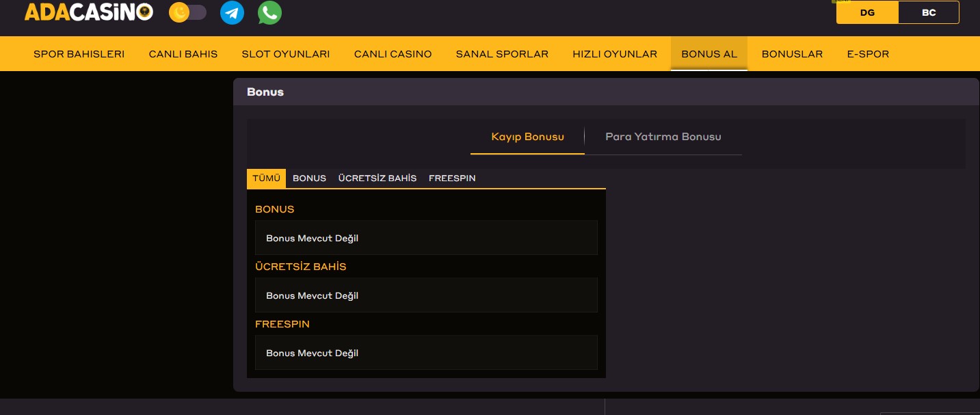980x415 pixels.
Task: Select the BC button at top right
Action: (928, 12)
